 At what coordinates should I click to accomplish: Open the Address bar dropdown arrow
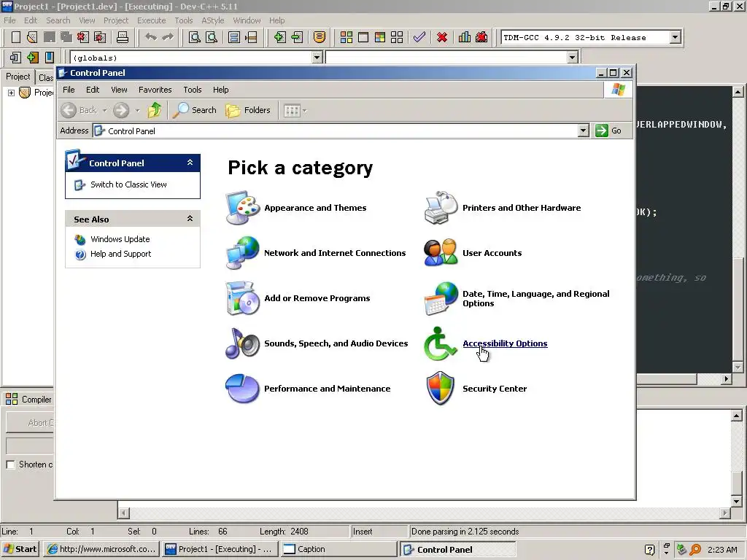point(583,131)
